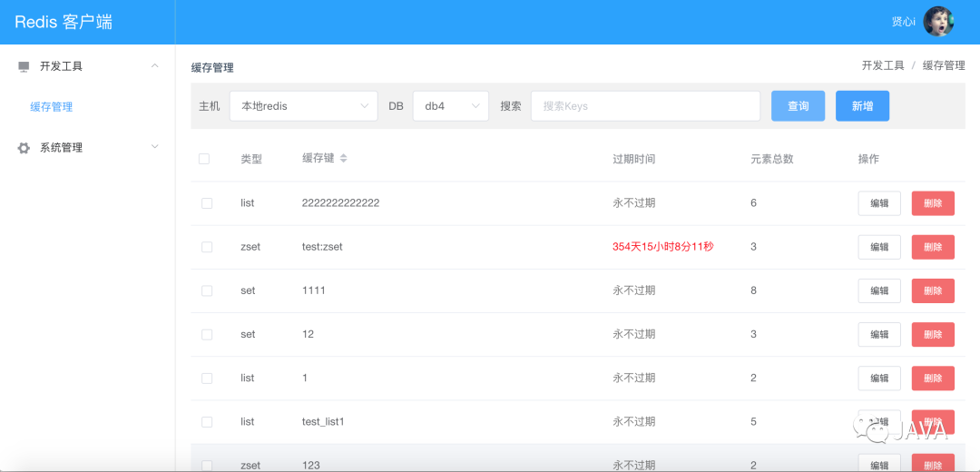980x472 pixels.
Task: Check the box for test:zset row
Action: click(x=207, y=247)
